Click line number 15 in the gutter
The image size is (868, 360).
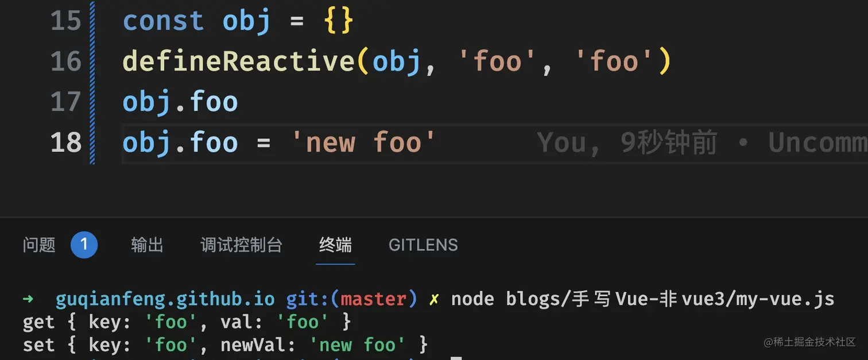coord(66,21)
